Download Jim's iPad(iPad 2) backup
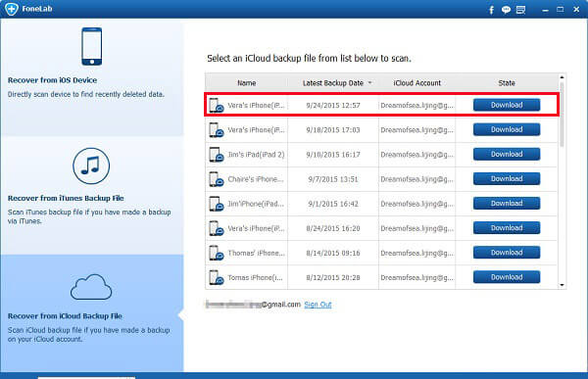Image resolution: width=588 pixels, height=379 pixels. coord(507,154)
